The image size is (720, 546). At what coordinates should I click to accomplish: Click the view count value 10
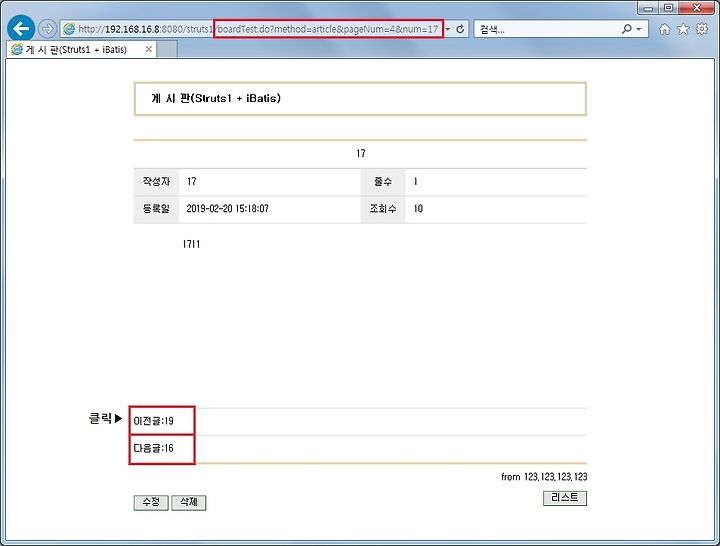(x=418, y=209)
